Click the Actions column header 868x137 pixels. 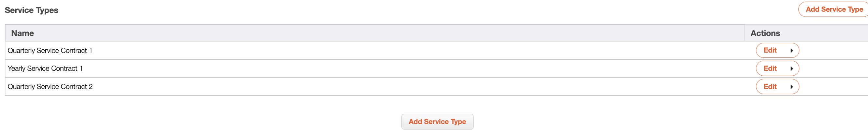765,33
